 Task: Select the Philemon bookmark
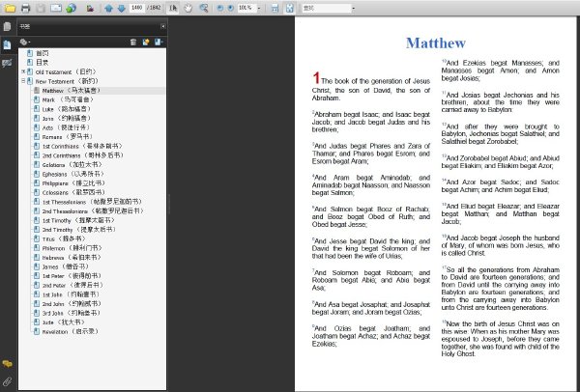72,248
